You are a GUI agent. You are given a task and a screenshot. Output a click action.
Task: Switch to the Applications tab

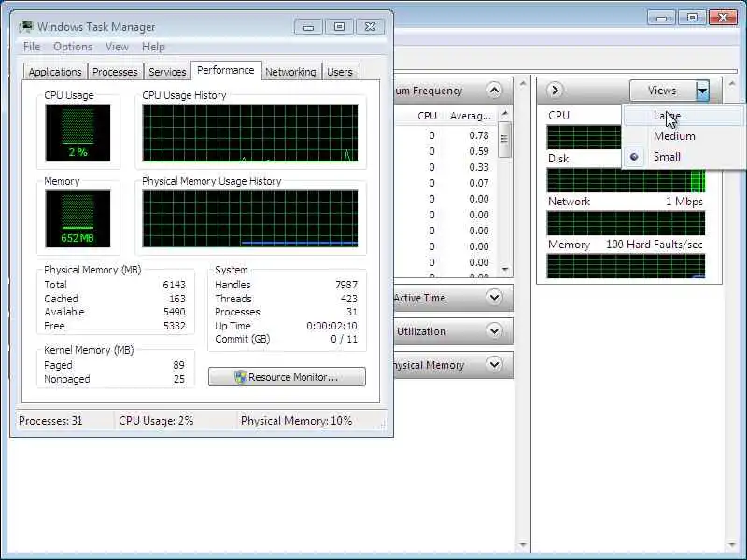tap(55, 72)
